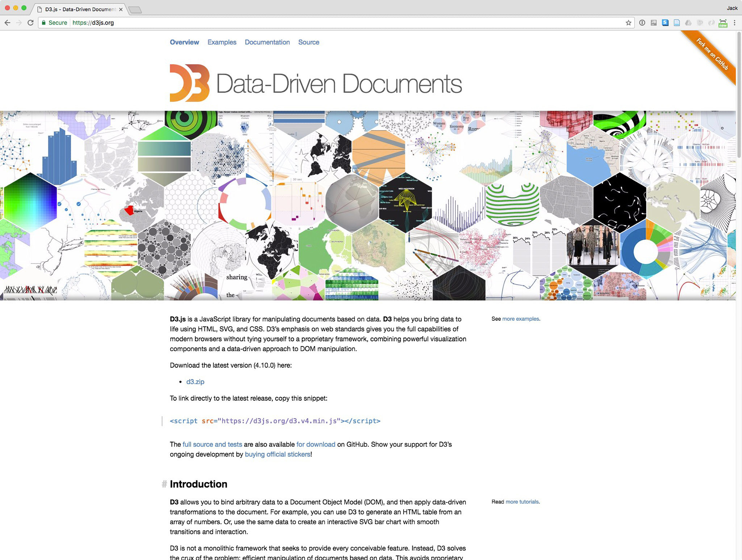
Task: Click the blue S extension icon
Action: point(665,23)
